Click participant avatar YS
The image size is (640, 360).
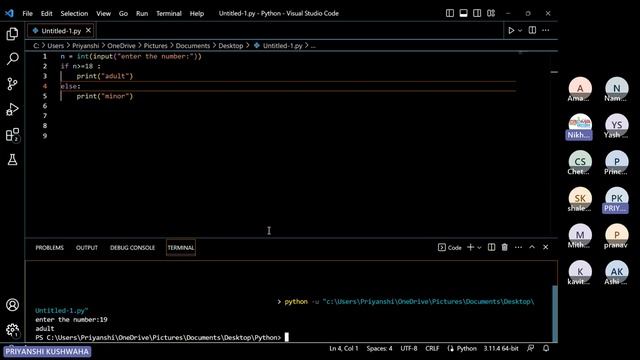pos(616,124)
